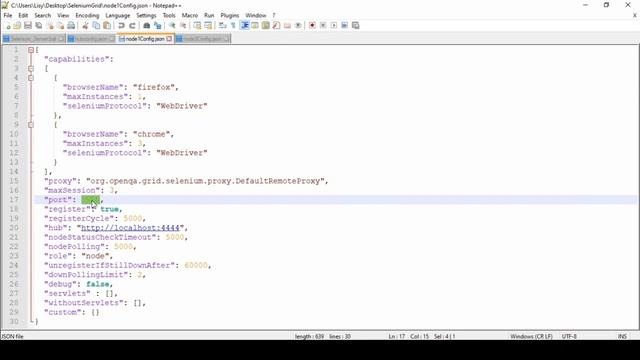Screen dimensions: 640x360
Task: Click the Folder as Workspace icon
Action: (287, 25)
